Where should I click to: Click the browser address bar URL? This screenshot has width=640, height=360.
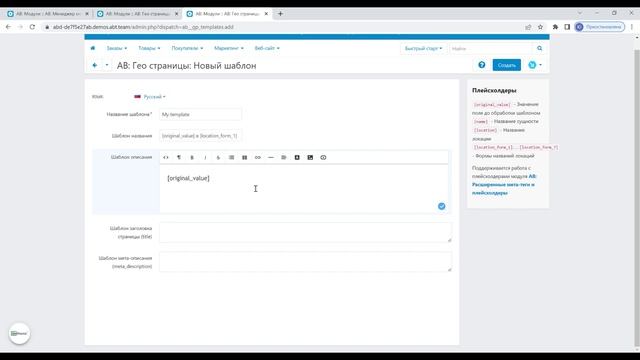tap(143, 27)
